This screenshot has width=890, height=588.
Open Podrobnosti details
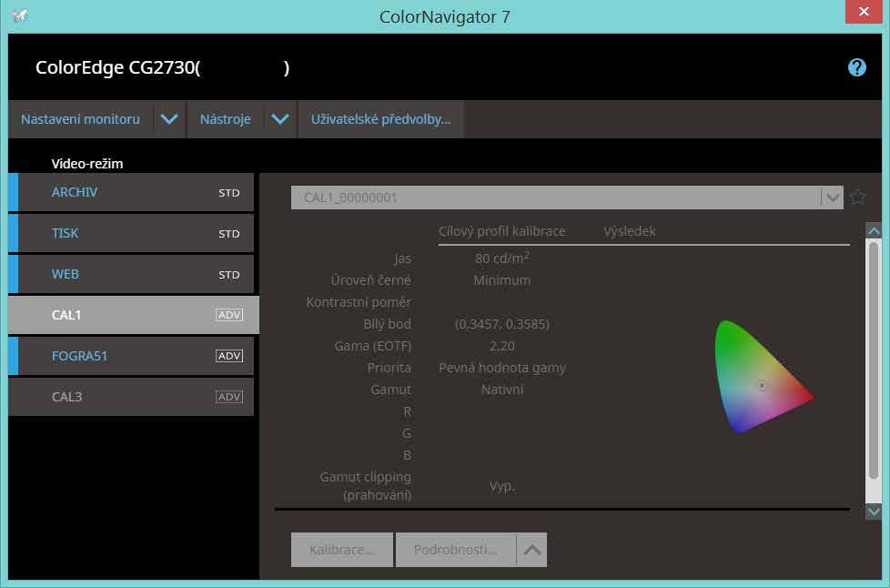[x=456, y=550]
